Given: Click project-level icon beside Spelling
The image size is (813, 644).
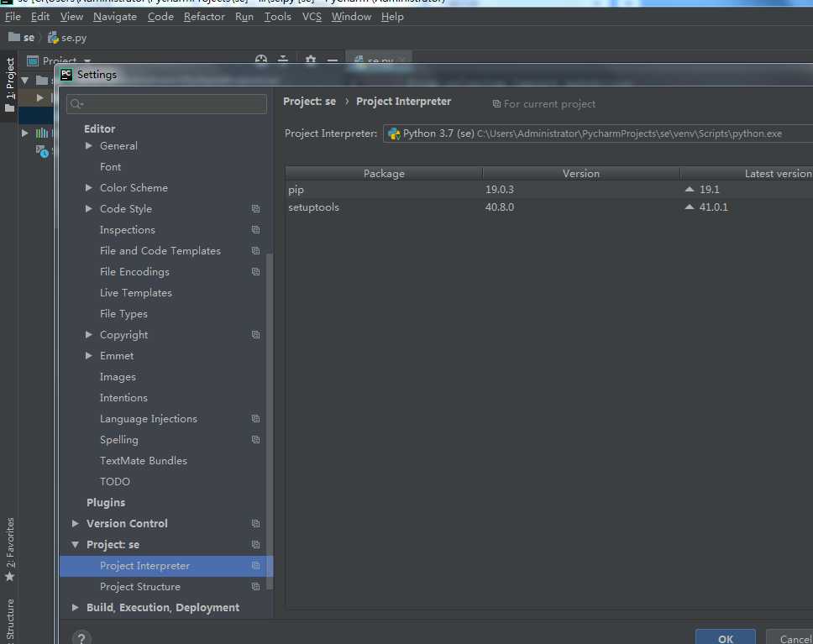Looking at the screenshot, I should click(x=255, y=440).
